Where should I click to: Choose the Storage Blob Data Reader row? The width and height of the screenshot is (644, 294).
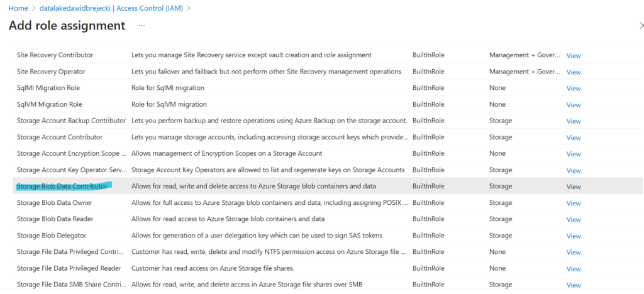(55, 219)
